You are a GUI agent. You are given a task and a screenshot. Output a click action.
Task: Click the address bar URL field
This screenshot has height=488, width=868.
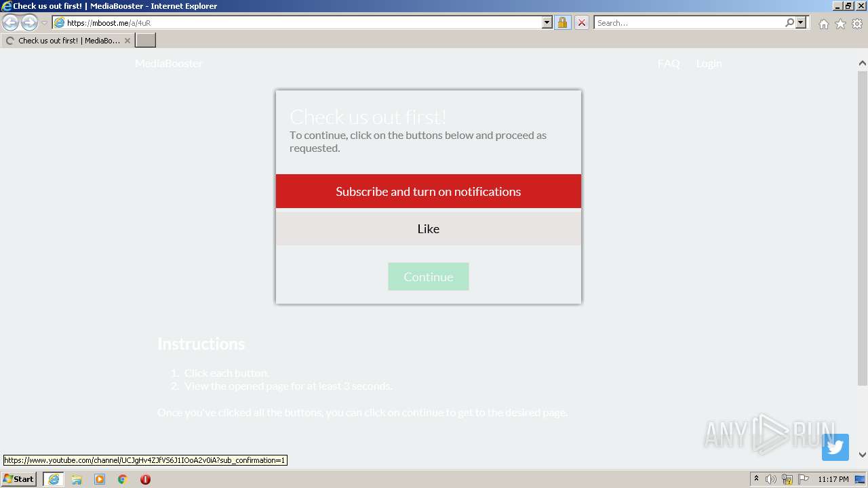tap(297, 22)
